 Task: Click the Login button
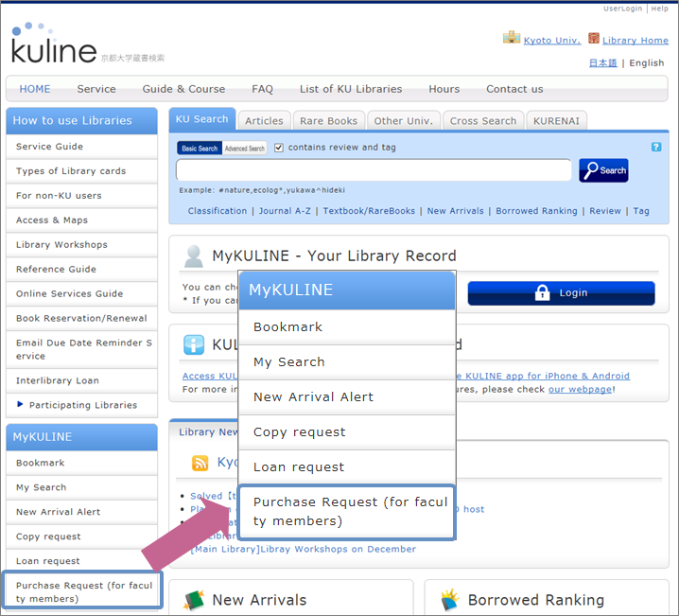[561, 292]
